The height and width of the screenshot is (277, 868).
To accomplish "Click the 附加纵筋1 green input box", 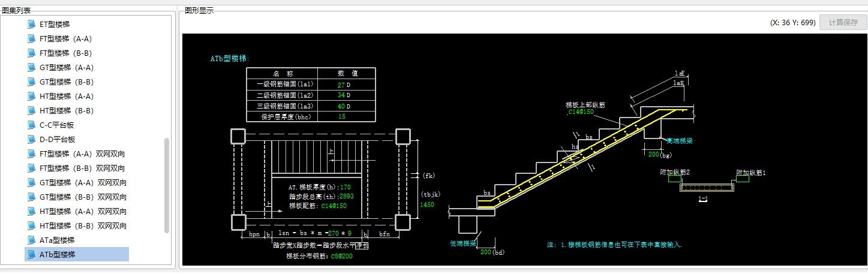I will 743,179.
